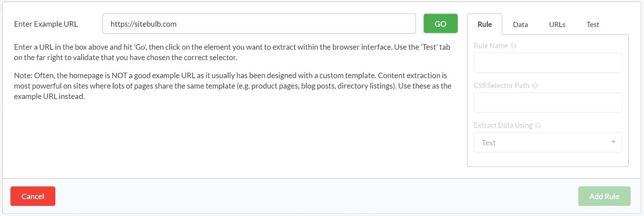Click the help icon beside Extract Data Using

pyautogui.click(x=538, y=125)
